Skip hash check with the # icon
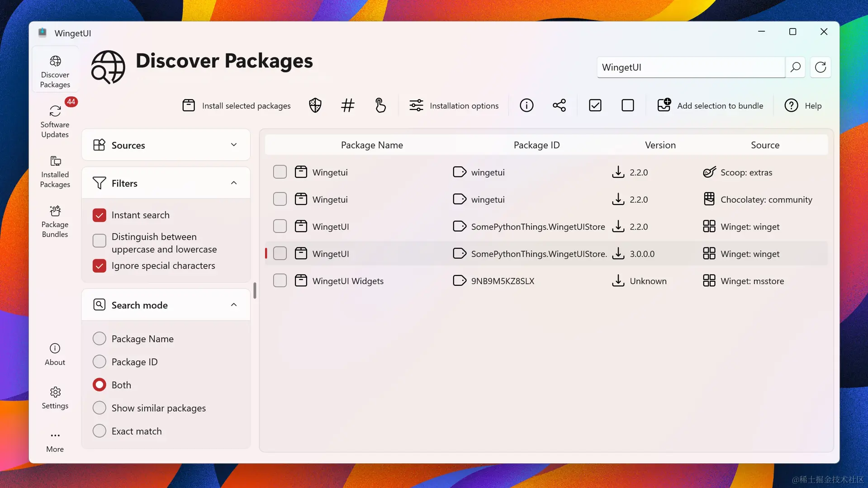868x488 pixels. tap(347, 105)
